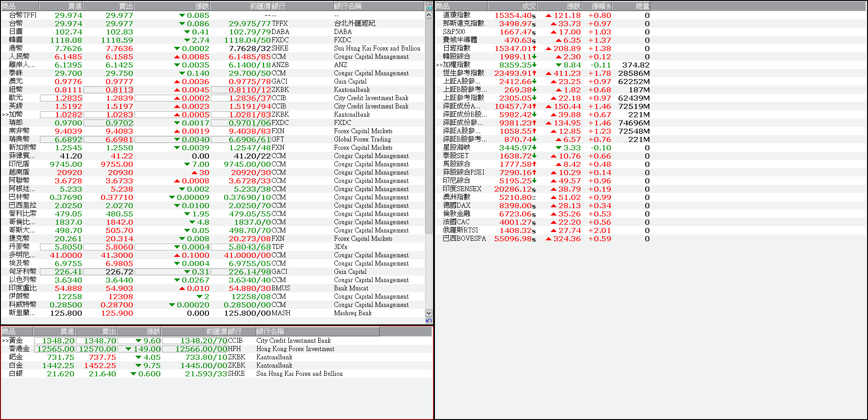The width and height of the screenshot is (868, 420).
Task: Click the Mashreq Bank bank name
Action: click(353, 313)
